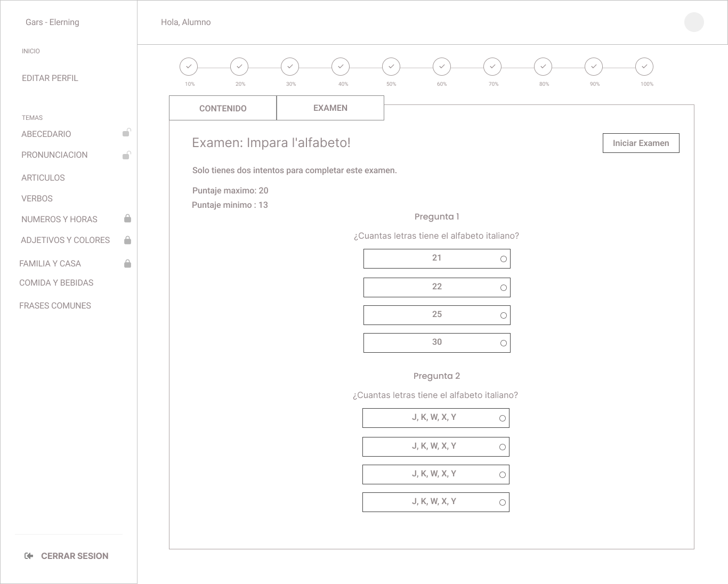The height and width of the screenshot is (584, 728).
Task: Go to the 100% progress step
Action: (644, 67)
